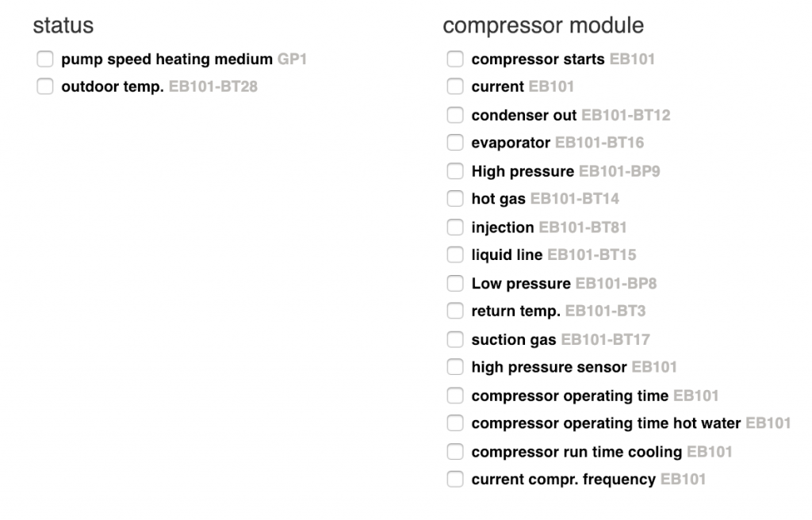Tick the compressor starts EB101 checkbox
The image size is (812, 520).
[455, 59]
